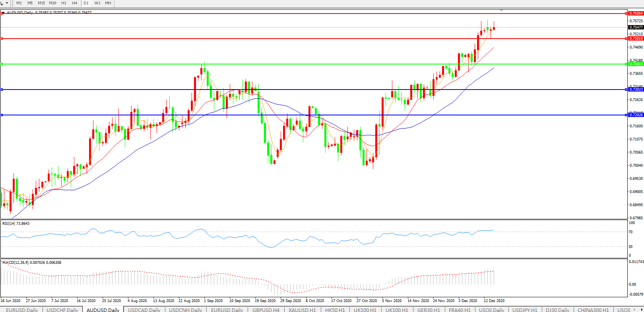Click the 0.74019 green price label
The image size is (644, 312).
636,64
